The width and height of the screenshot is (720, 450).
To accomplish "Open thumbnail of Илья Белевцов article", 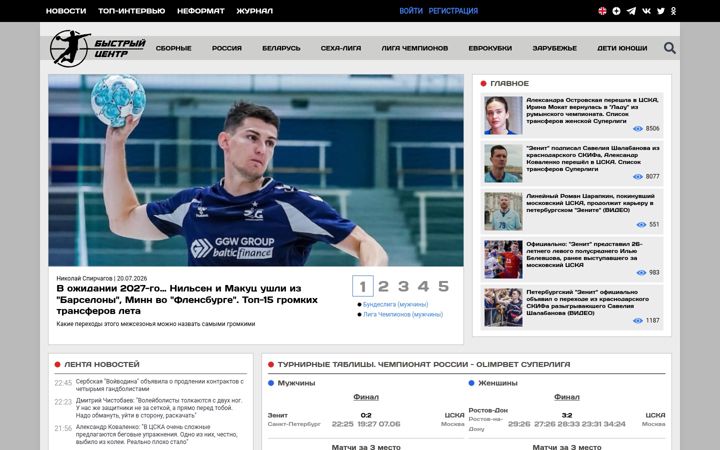I will 503,259.
